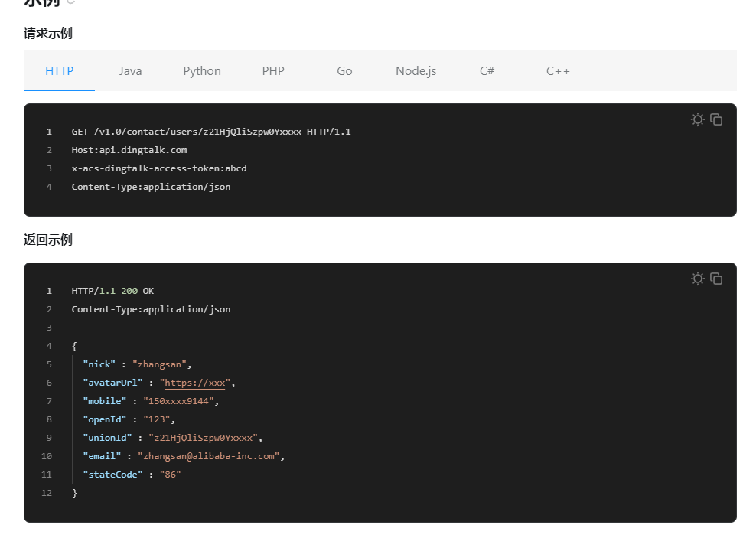Click the 返回示例 heading
This screenshot has width=756, height=548.
[x=48, y=240]
